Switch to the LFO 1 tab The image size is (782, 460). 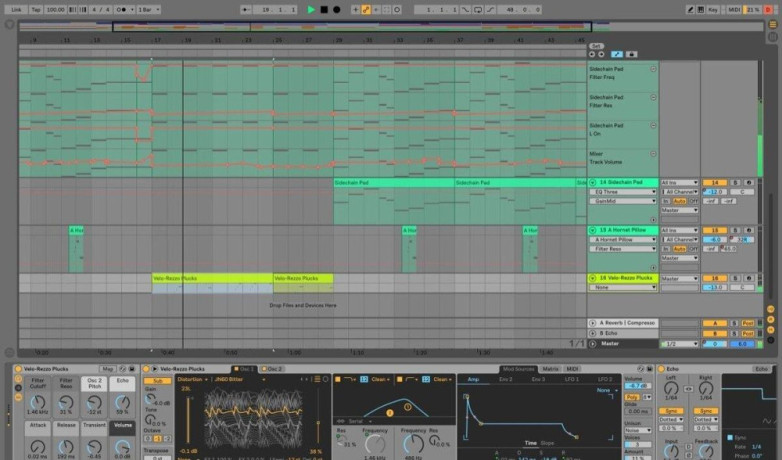572,380
